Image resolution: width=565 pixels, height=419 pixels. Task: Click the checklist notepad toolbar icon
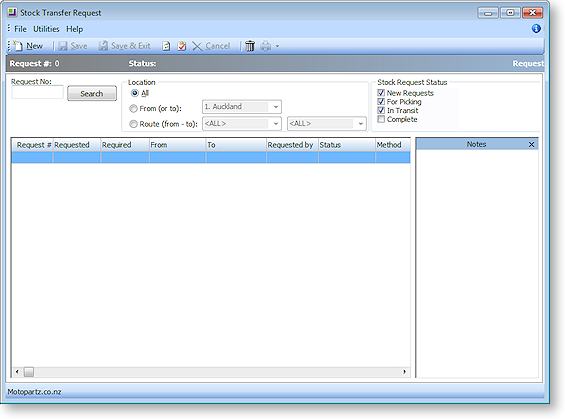pos(182,46)
